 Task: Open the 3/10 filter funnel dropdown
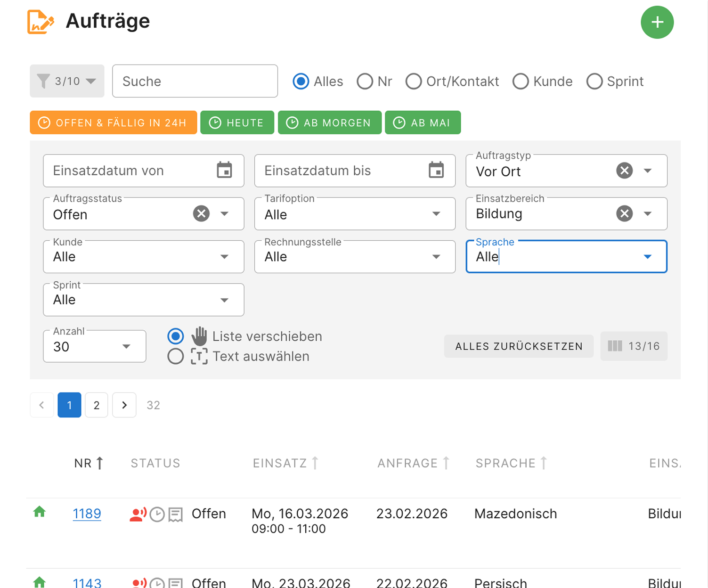tap(67, 81)
